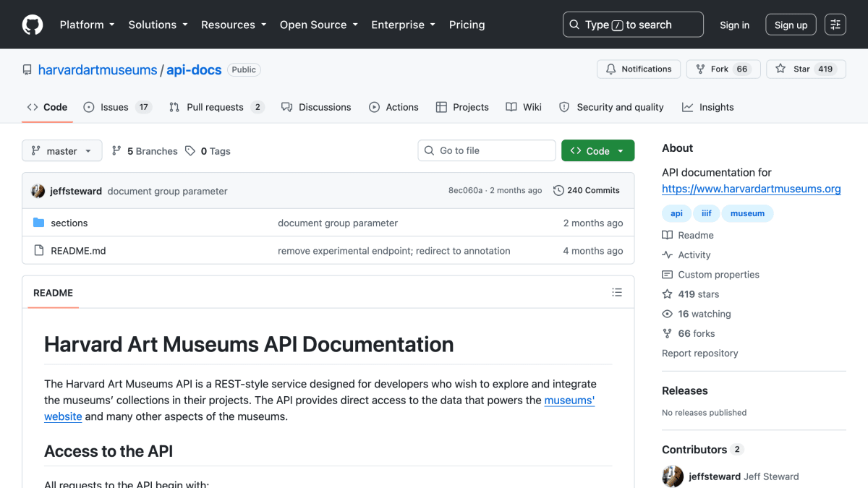Image resolution: width=868 pixels, height=488 pixels.
Task: Open the https://www.harvardartmuseums.org link
Action: coord(752,189)
